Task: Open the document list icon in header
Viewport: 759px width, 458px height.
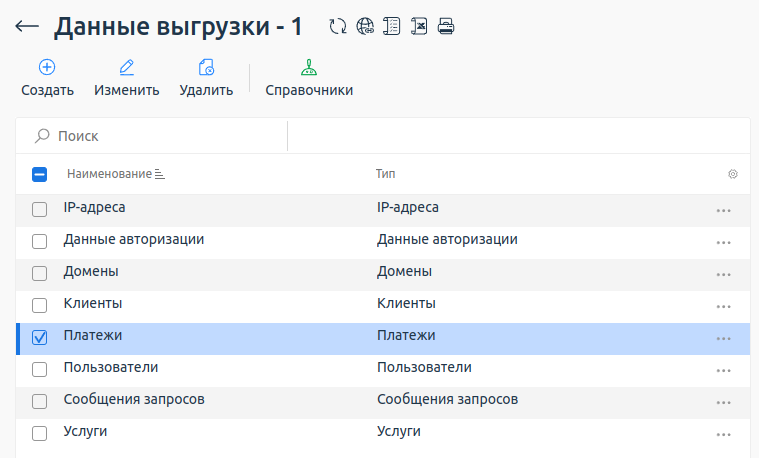Action: click(x=392, y=27)
